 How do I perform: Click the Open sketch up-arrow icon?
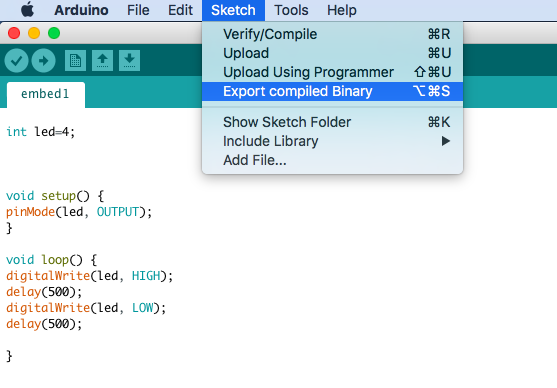102,60
